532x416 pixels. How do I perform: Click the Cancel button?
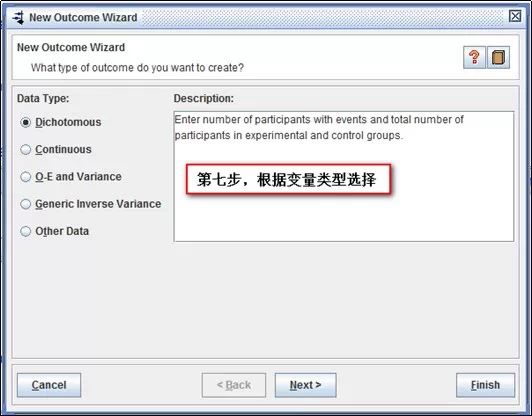pos(49,385)
